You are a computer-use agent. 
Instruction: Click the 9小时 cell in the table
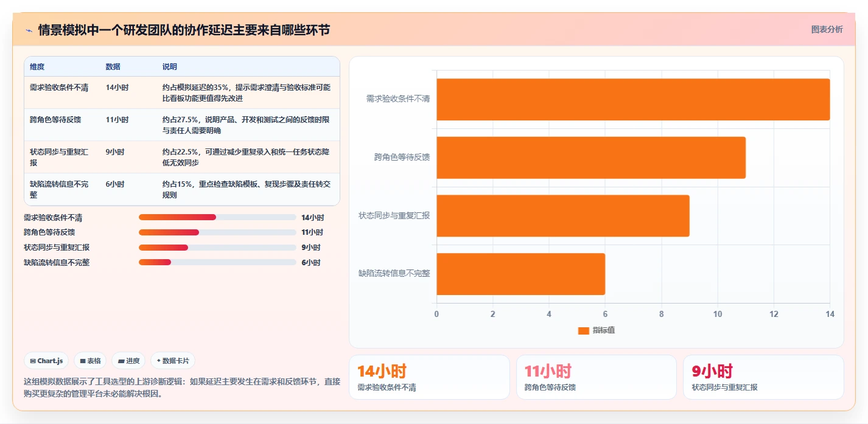pyautogui.click(x=115, y=152)
